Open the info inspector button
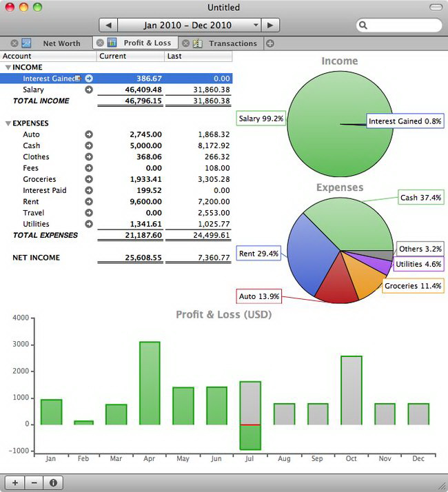The width and height of the screenshot is (448, 492). [x=53, y=482]
